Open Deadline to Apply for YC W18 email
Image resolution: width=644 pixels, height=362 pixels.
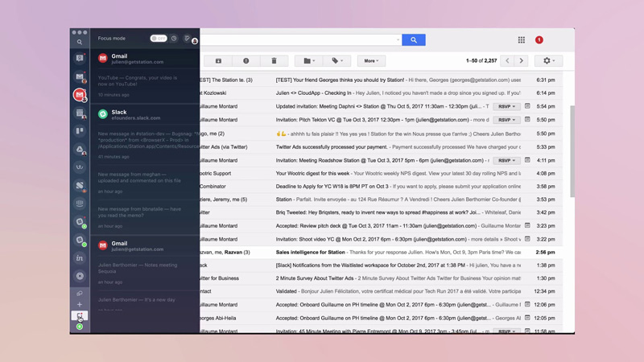pyautogui.click(x=381, y=187)
